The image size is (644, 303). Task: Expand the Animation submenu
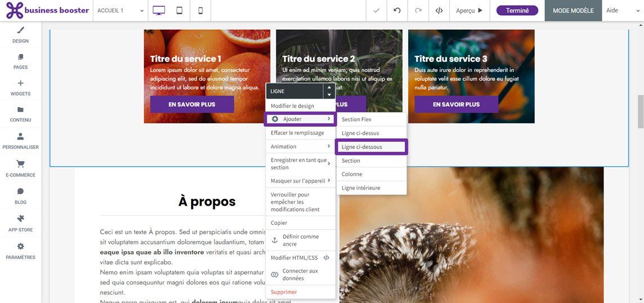(x=300, y=146)
